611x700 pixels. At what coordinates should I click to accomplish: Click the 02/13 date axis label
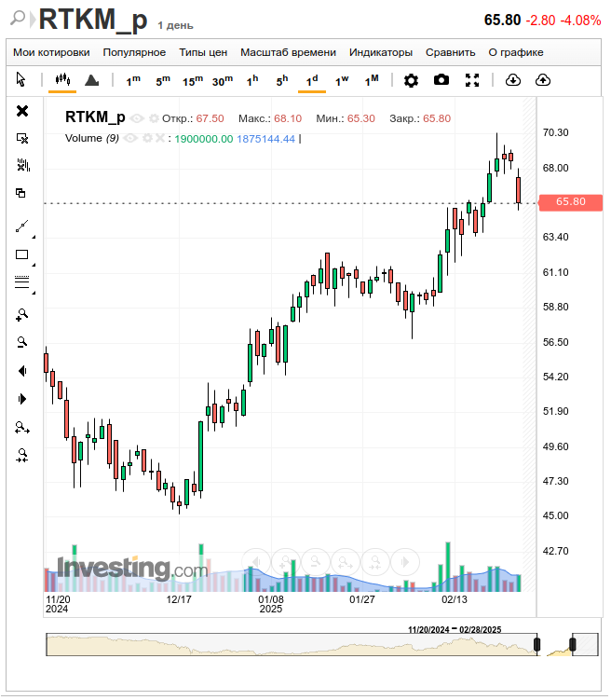[x=454, y=599]
